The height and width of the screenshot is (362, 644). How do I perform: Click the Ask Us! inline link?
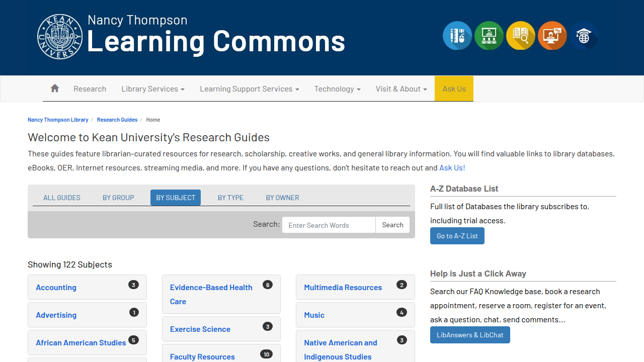pyautogui.click(x=452, y=168)
